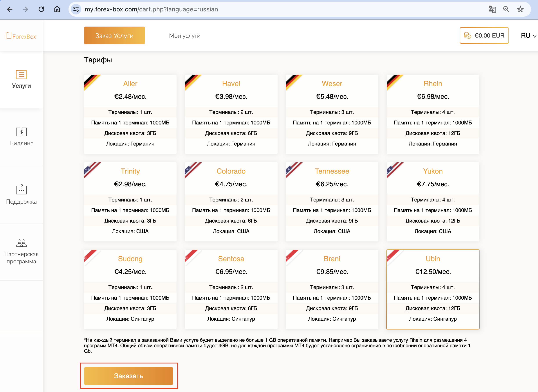Open Партнерская программа people icon
This screenshot has height=392, width=538.
[21, 243]
